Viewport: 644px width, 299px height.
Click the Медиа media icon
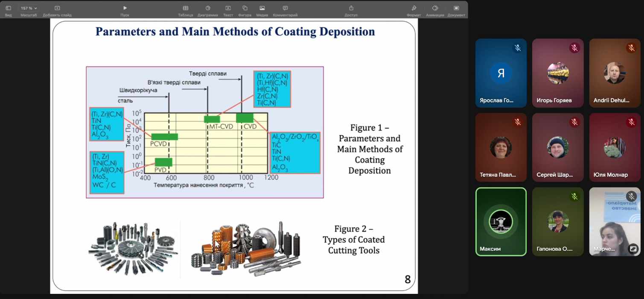click(x=262, y=8)
